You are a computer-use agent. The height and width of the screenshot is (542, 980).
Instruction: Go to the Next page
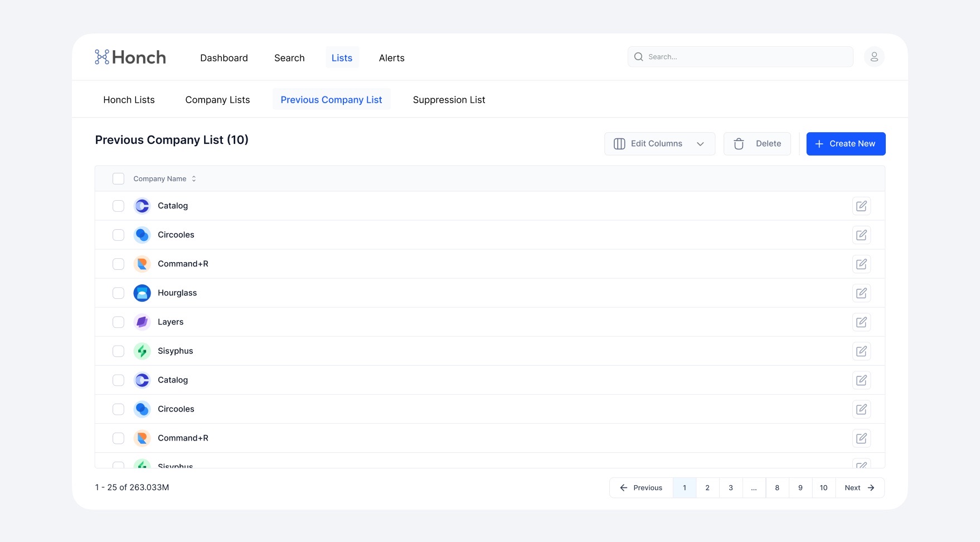coord(860,488)
